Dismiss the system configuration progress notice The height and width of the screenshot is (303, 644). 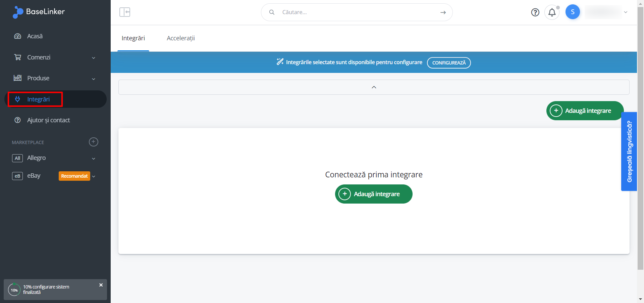click(x=101, y=285)
